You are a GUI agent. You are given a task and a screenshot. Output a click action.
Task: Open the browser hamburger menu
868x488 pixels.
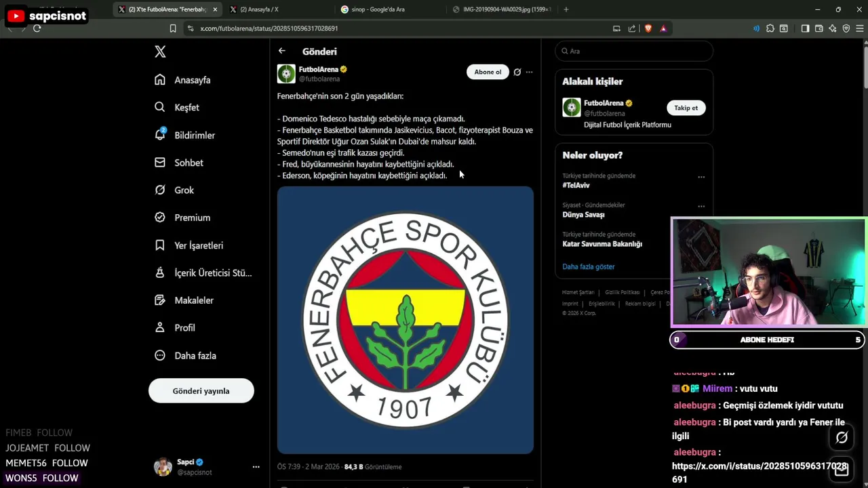(860, 28)
